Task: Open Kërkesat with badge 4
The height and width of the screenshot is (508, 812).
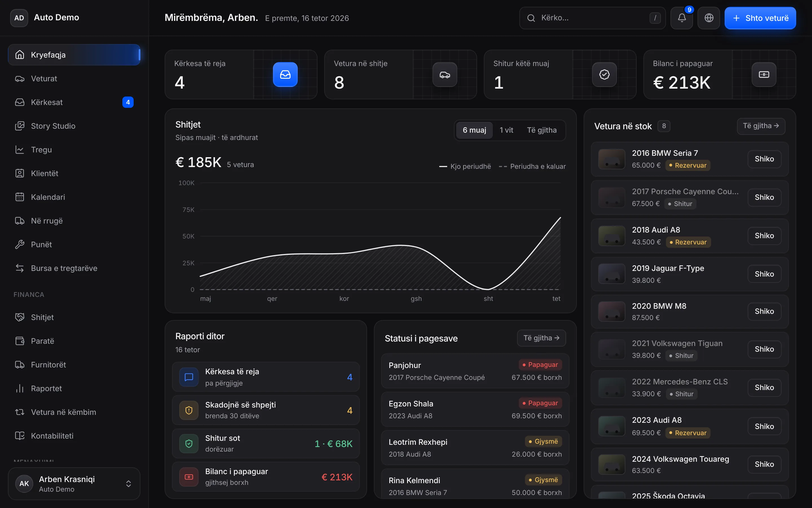Action: point(74,102)
